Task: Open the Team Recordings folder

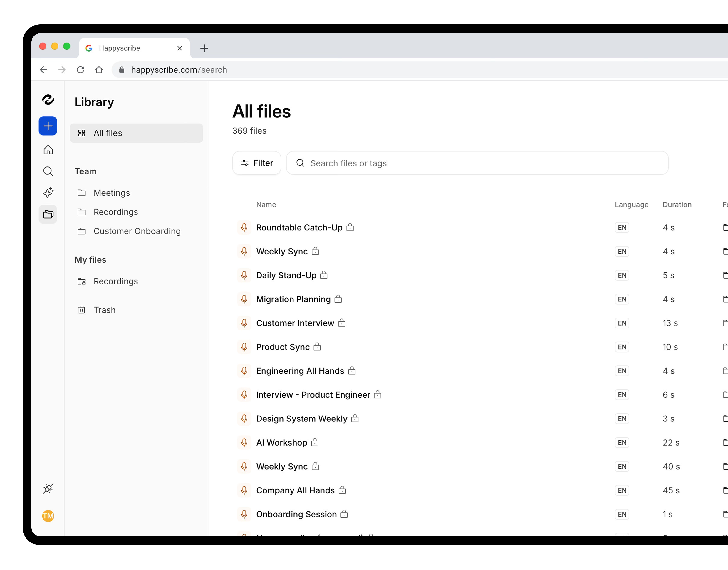Action: tap(136, 212)
